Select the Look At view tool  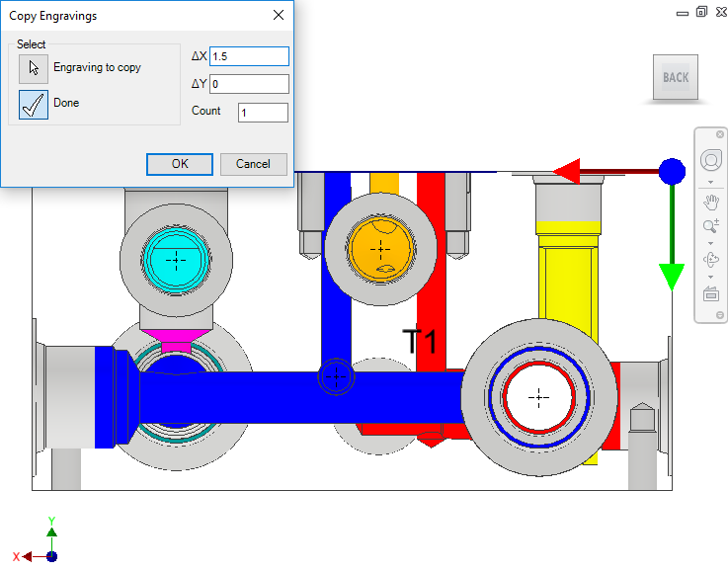711,293
